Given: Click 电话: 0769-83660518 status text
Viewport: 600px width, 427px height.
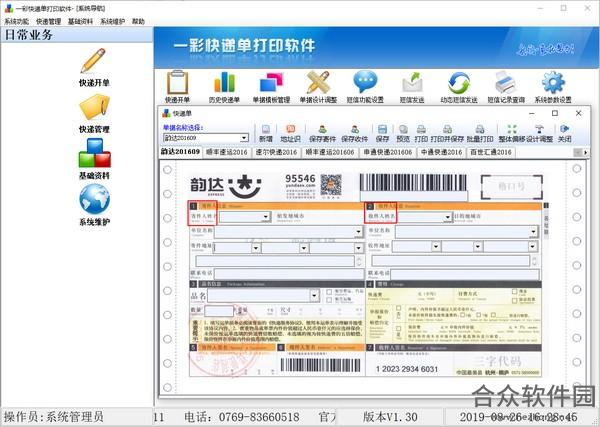Looking at the screenshot, I should click(242, 417).
